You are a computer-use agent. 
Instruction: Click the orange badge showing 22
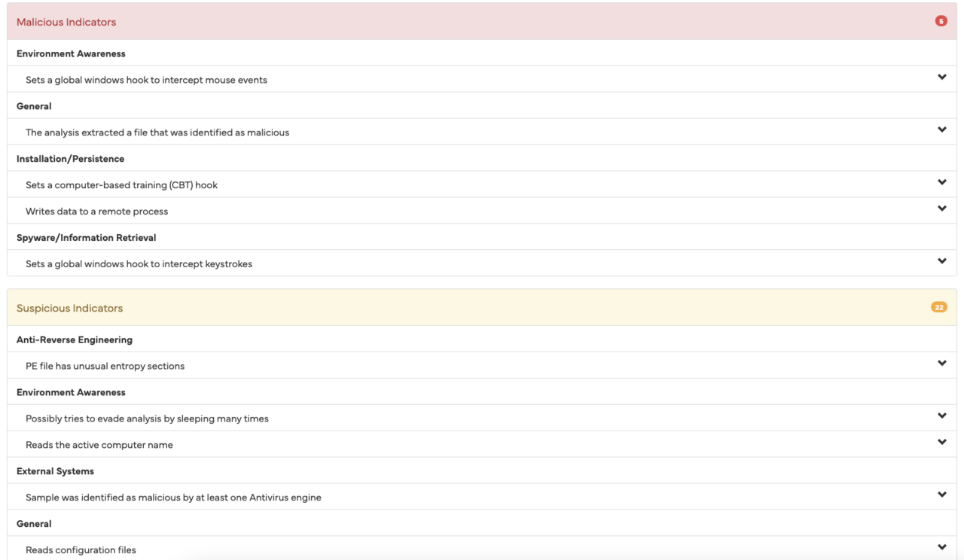click(x=938, y=307)
